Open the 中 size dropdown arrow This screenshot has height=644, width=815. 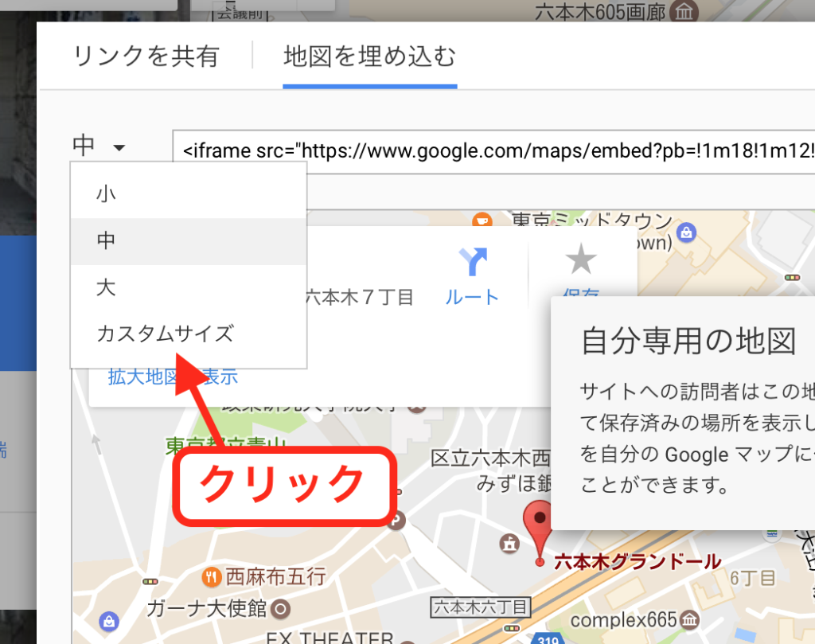click(x=119, y=147)
